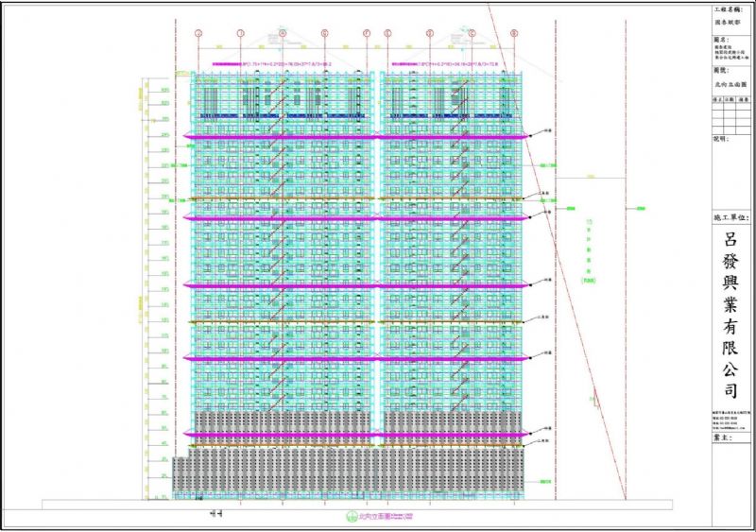The image size is (756, 532).
Task: Click the 施工單位 heading in title block
Action: coord(733,218)
